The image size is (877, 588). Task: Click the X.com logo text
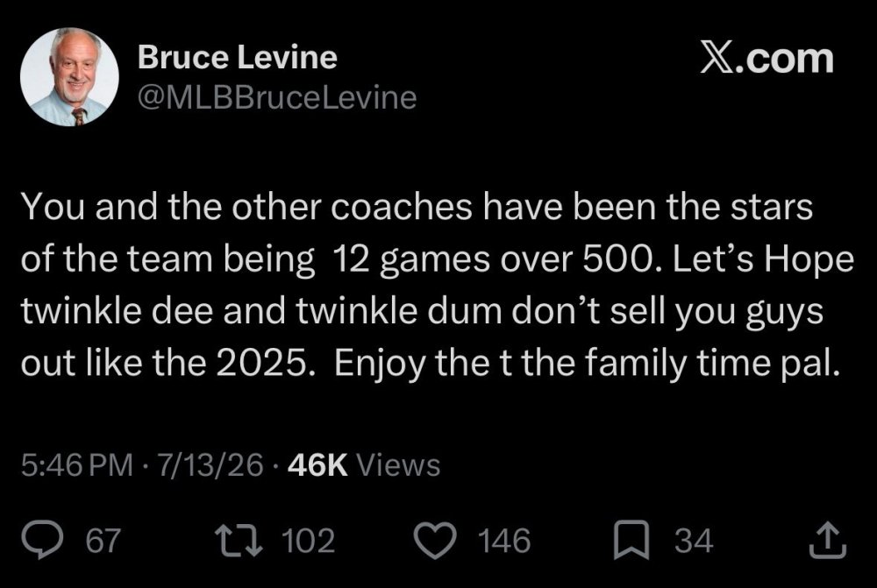pos(767,59)
